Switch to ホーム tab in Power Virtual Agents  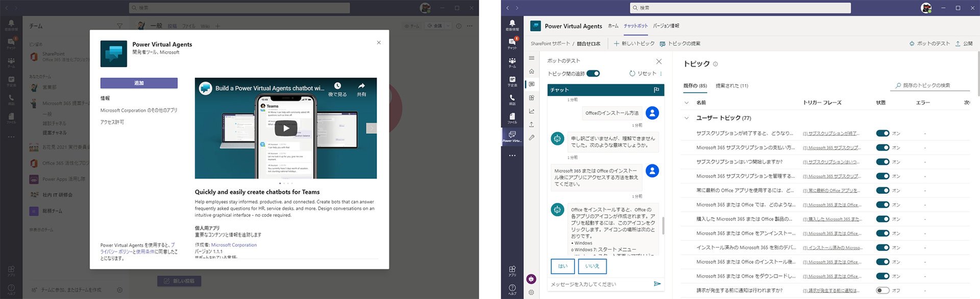[x=613, y=26]
